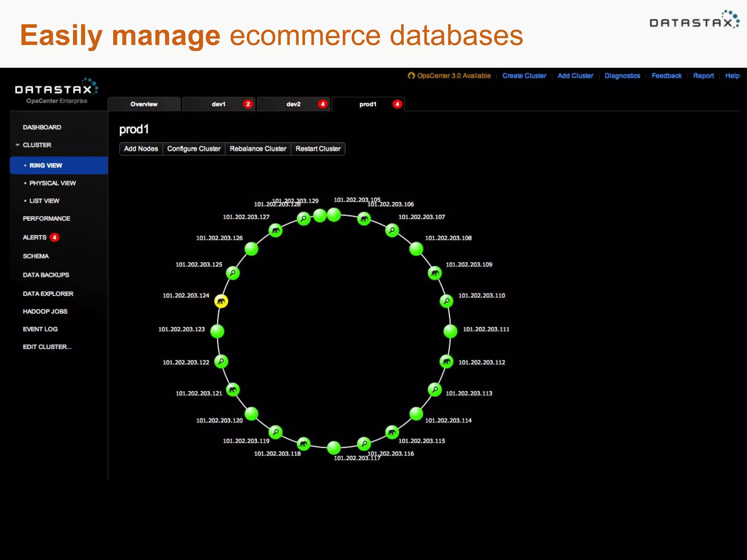Click search node 101.202.203.125
This screenshot has height=560, width=747.
[x=233, y=273]
